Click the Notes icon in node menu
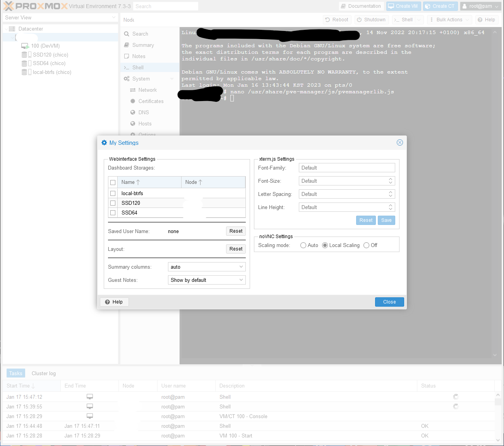The width and height of the screenshot is (504, 446). click(127, 57)
